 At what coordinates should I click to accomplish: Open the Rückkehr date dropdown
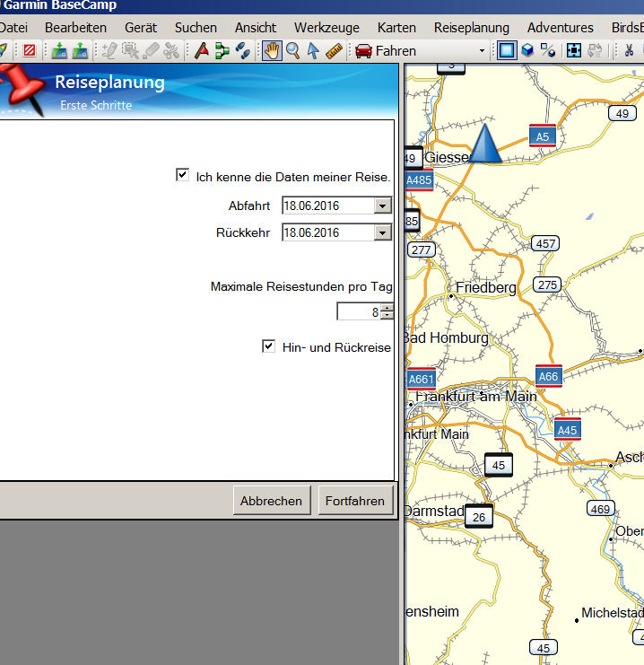[382, 232]
